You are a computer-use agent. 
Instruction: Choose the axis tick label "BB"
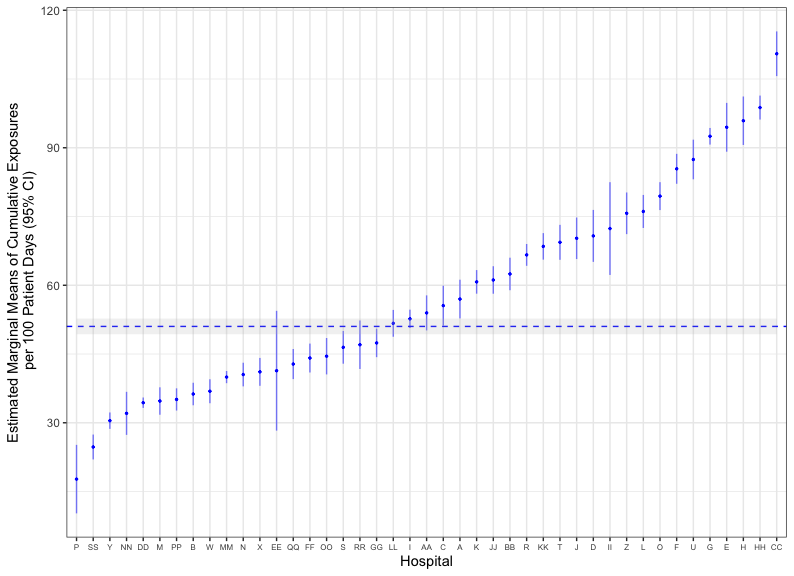pos(510,547)
